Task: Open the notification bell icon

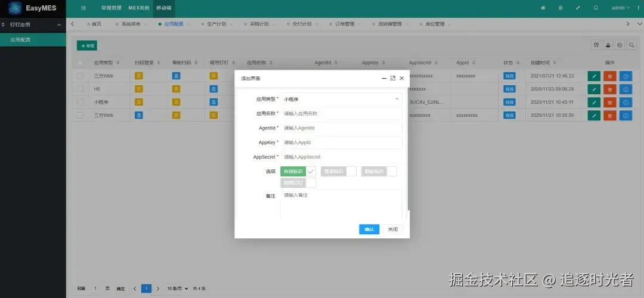Action: pyautogui.click(x=596, y=8)
